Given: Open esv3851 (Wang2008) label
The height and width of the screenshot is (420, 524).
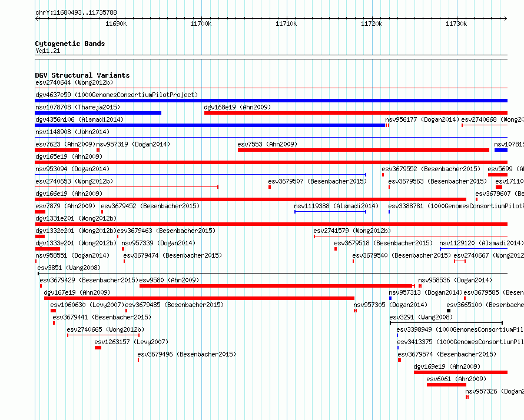Looking at the screenshot, I should pos(69,268).
